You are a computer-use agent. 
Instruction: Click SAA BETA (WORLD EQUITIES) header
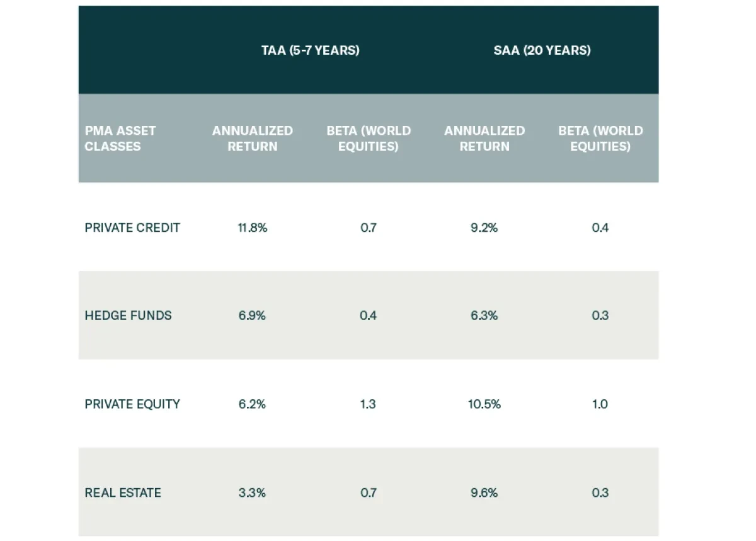(600, 139)
